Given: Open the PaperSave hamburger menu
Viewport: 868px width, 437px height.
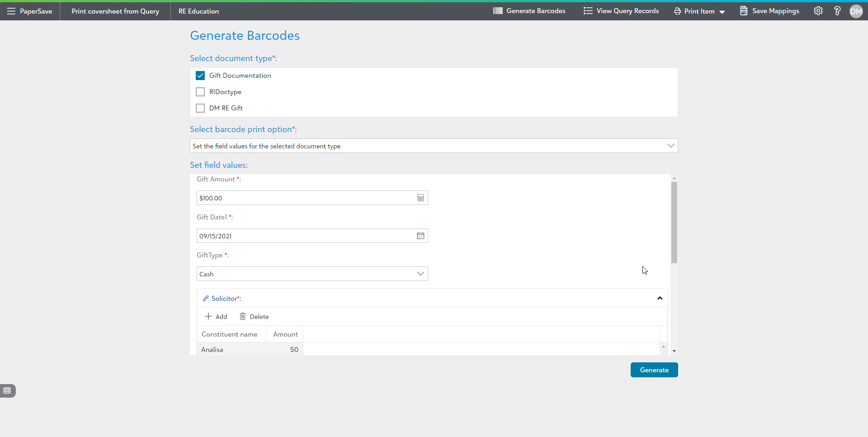Looking at the screenshot, I should [x=11, y=11].
